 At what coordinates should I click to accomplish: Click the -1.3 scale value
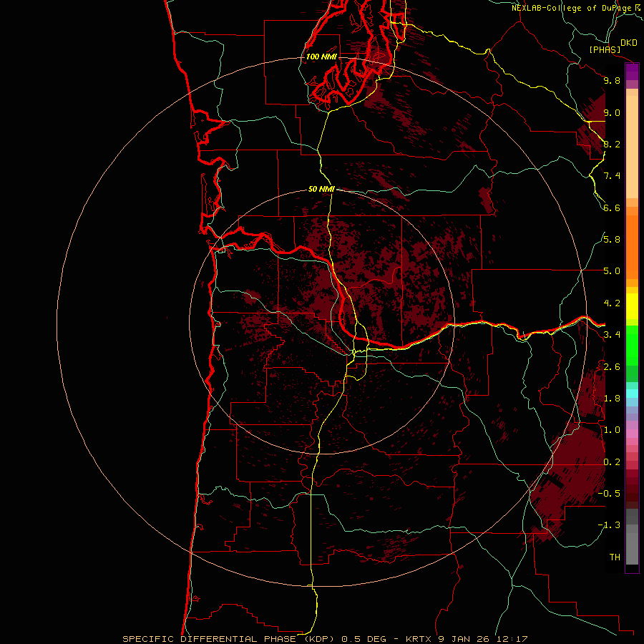coord(609,525)
